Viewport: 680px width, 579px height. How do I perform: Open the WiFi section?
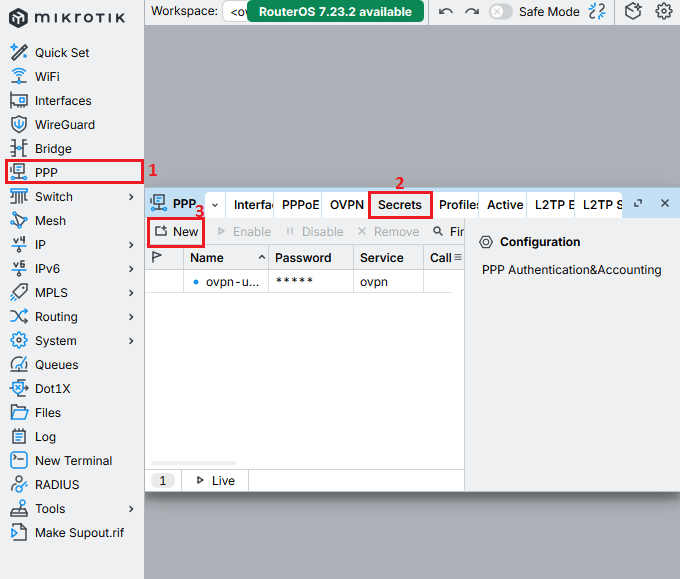(x=47, y=77)
